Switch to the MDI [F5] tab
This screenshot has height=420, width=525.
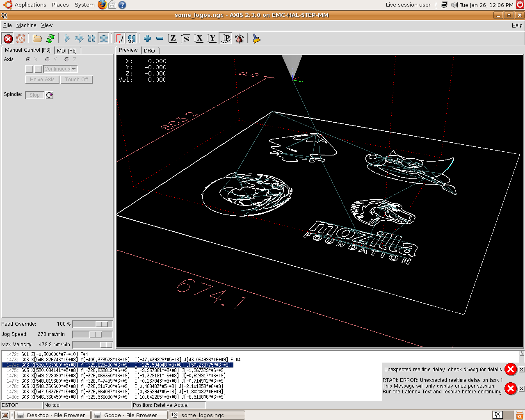(67, 50)
